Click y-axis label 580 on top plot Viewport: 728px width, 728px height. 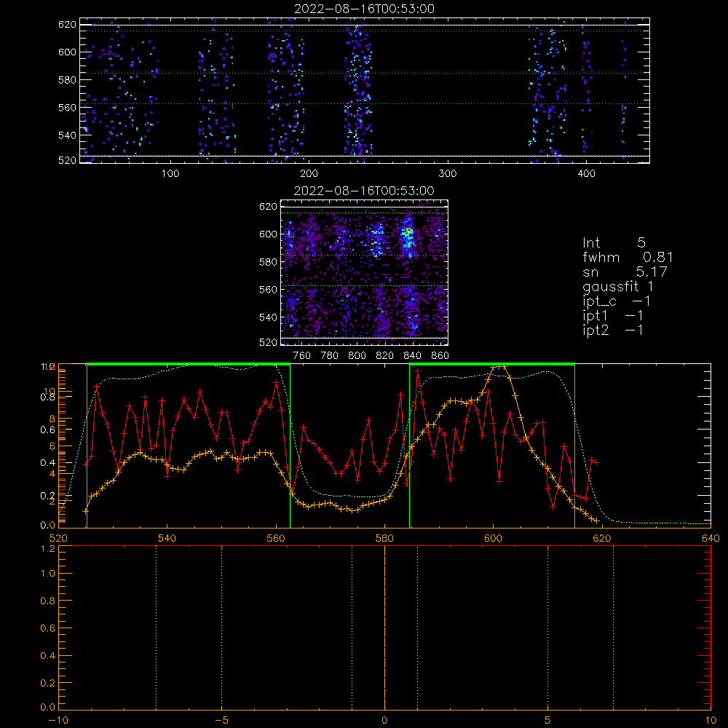tap(67, 80)
